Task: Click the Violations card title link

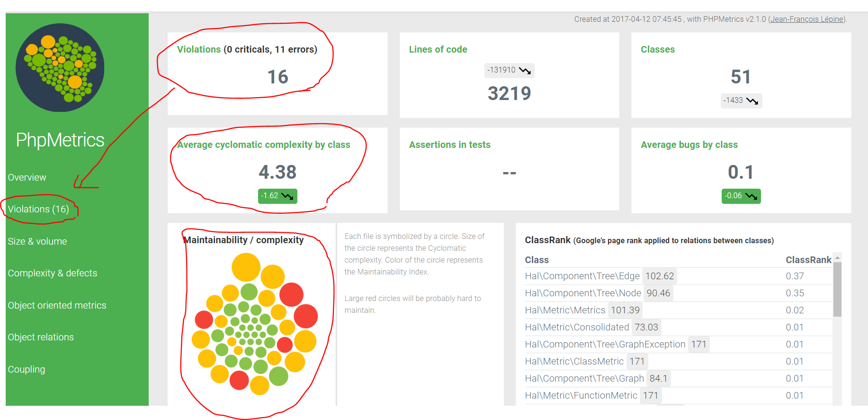Action: [x=199, y=49]
